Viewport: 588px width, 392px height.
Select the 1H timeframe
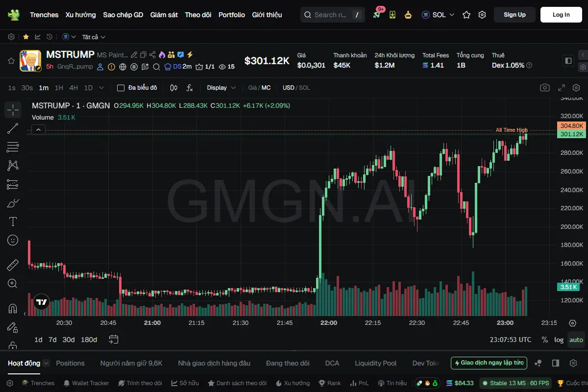click(59, 88)
